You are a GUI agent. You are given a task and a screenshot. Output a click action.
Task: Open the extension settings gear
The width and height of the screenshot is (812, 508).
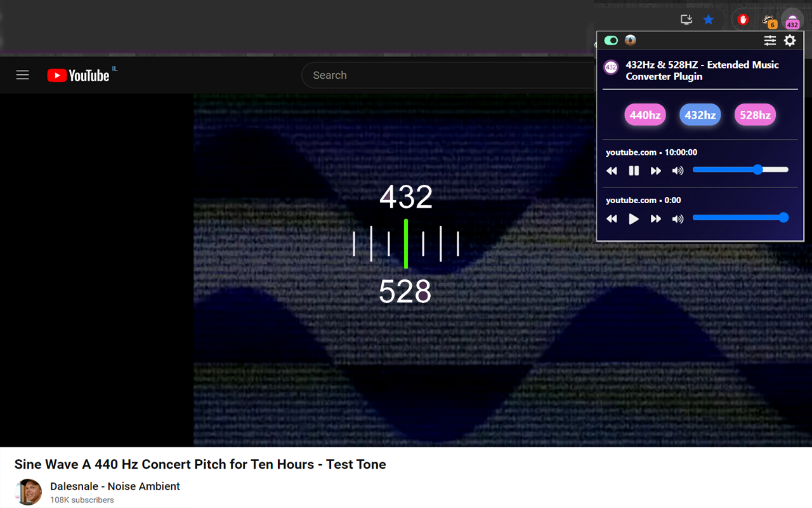(790, 40)
